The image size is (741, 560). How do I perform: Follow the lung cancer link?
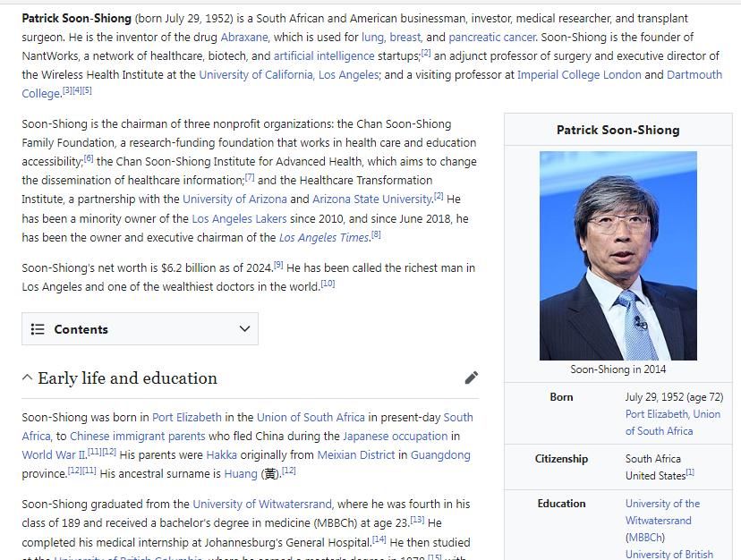pos(374,37)
